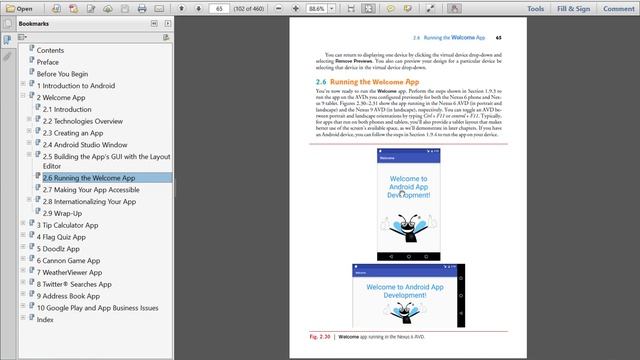
Task: Click the Fig. 2.30 caption label
Action: [320, 337]
